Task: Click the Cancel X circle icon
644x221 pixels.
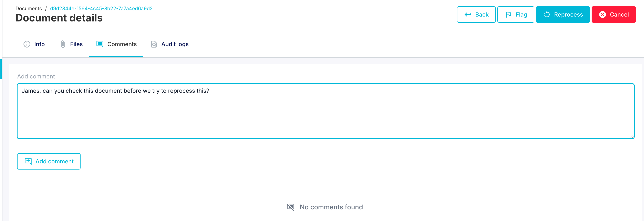Action: click(602, 15)
